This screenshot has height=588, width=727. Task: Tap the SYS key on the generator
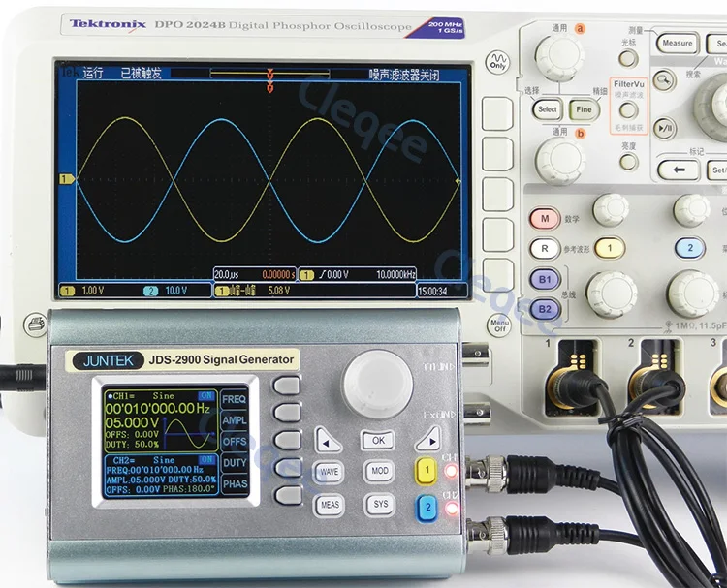click(x=380, y=504)
